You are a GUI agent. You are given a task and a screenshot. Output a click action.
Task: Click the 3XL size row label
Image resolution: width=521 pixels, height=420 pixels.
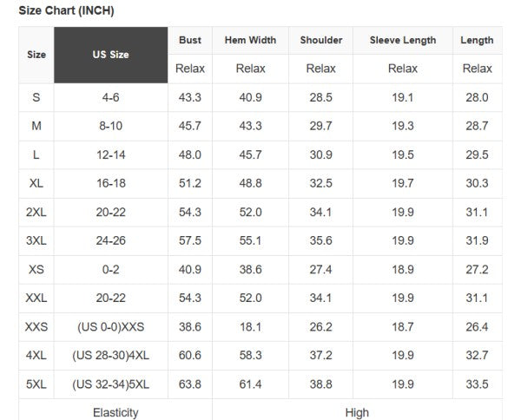pos(36,241)
